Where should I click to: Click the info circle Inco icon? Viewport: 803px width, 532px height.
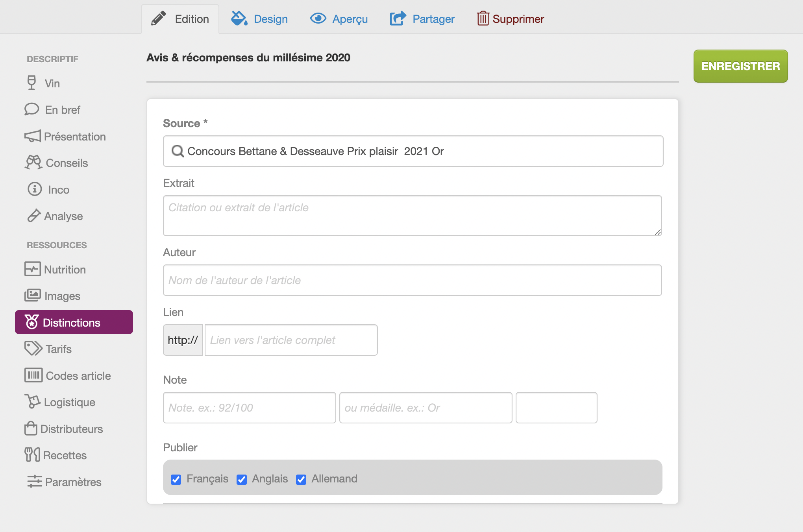(35, 189)
